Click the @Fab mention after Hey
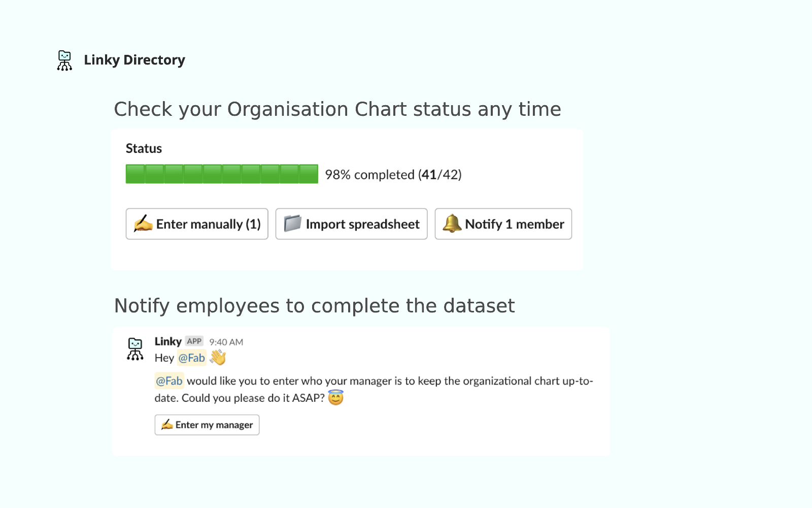This screenshot has width=812, height=508. (191, 358)
